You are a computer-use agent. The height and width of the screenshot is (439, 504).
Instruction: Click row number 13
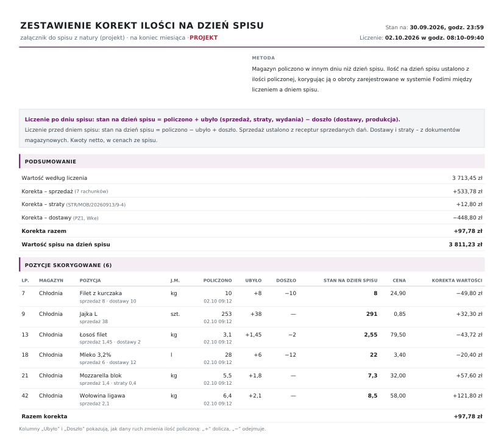pyautogui.click(x=25, y=335)
